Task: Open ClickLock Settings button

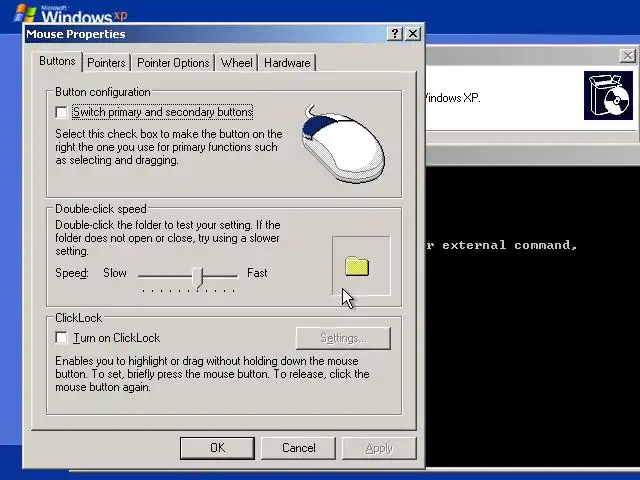Action: [343, 338]
